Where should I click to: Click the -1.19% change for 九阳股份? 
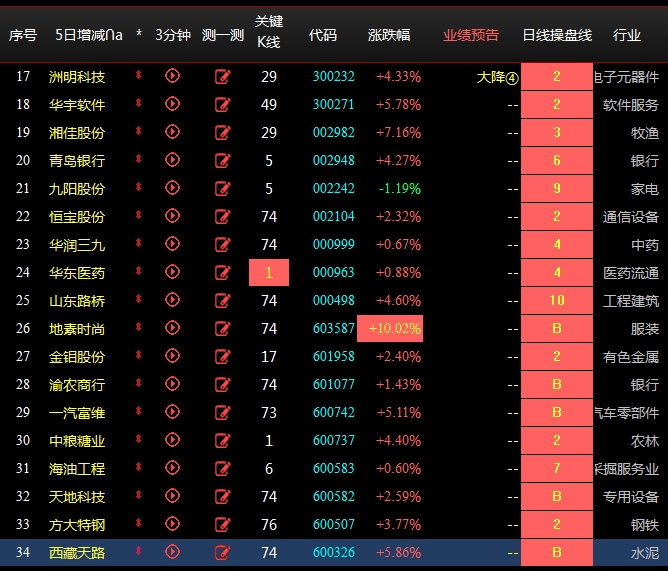(x=400, y=188)
